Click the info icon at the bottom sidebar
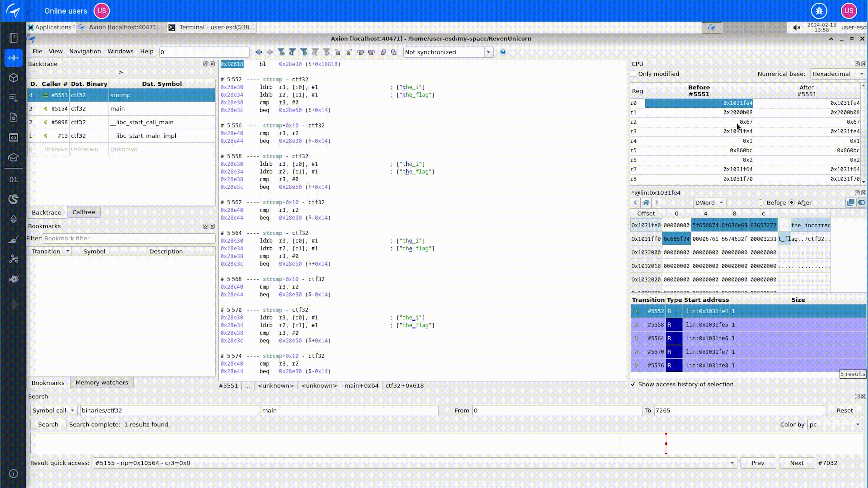The image size is (868, 488). tap(13, 474)
